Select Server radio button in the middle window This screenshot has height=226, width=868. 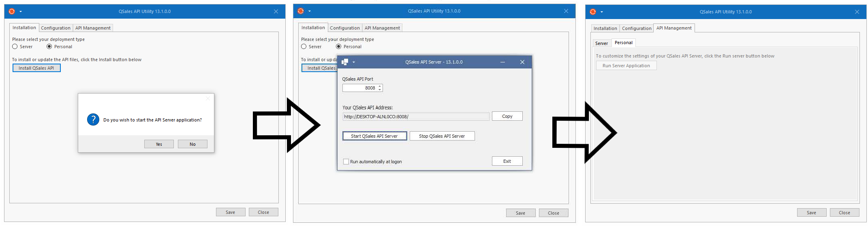304,47
